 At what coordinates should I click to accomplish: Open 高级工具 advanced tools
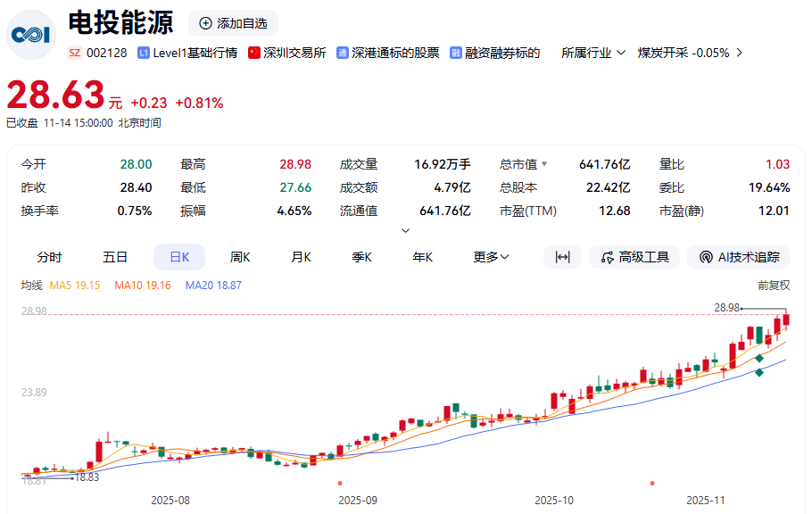pyautogui.click(x=634, y=257)
